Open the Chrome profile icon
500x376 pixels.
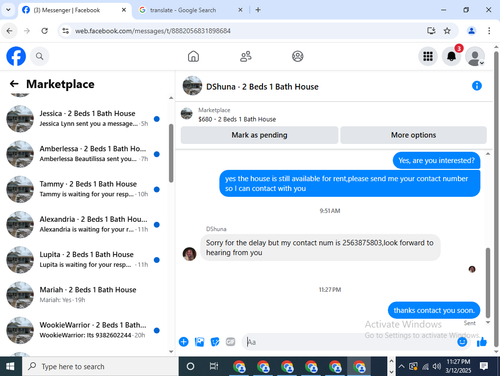pos(471,31)
